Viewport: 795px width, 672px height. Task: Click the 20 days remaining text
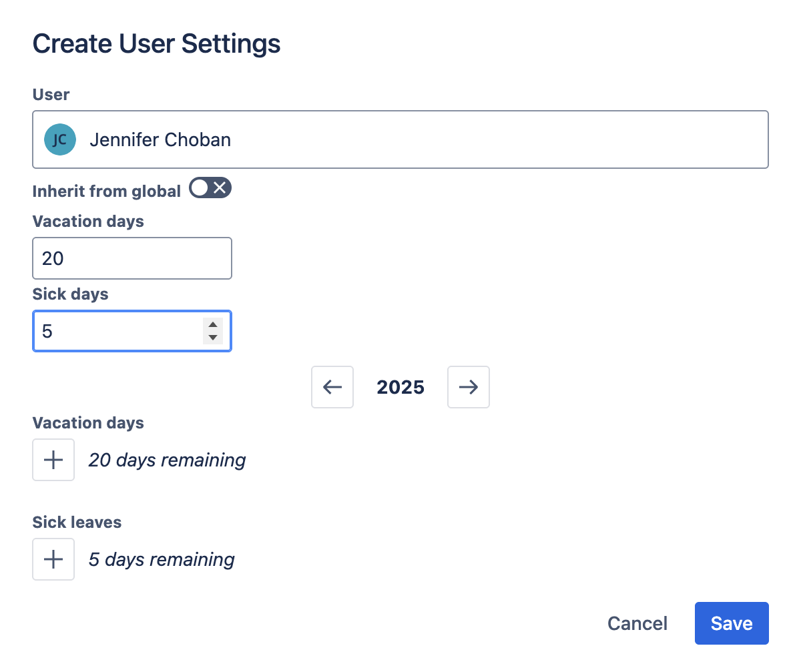point(166,460)
